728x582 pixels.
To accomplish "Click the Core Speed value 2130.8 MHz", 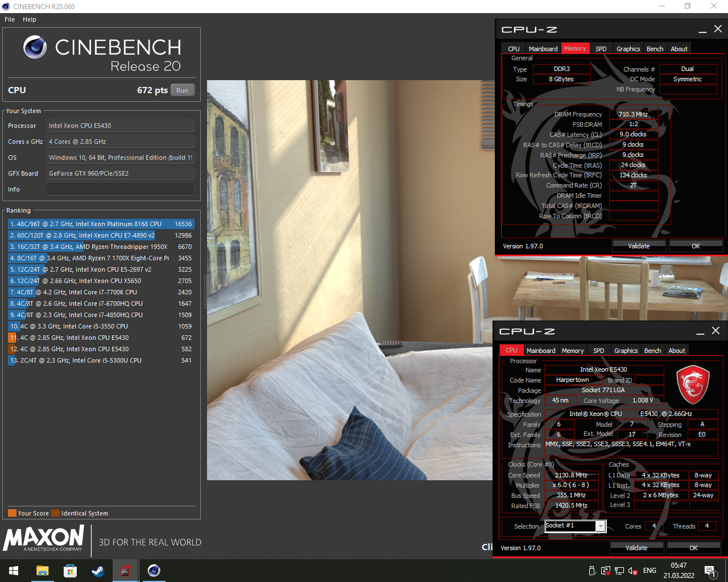I will point(571,475).
